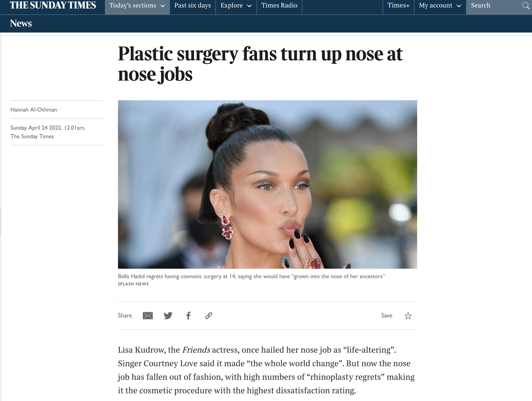Viewport: 532px width, 401px height.
Task: Click the magnifying glass search icon
Action: click(526, 6)
